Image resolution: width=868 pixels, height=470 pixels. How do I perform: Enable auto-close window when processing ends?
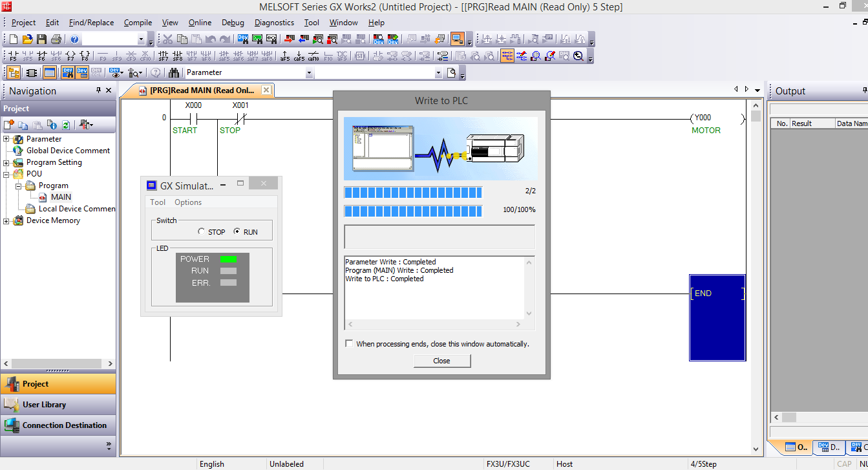click(350, 344)
